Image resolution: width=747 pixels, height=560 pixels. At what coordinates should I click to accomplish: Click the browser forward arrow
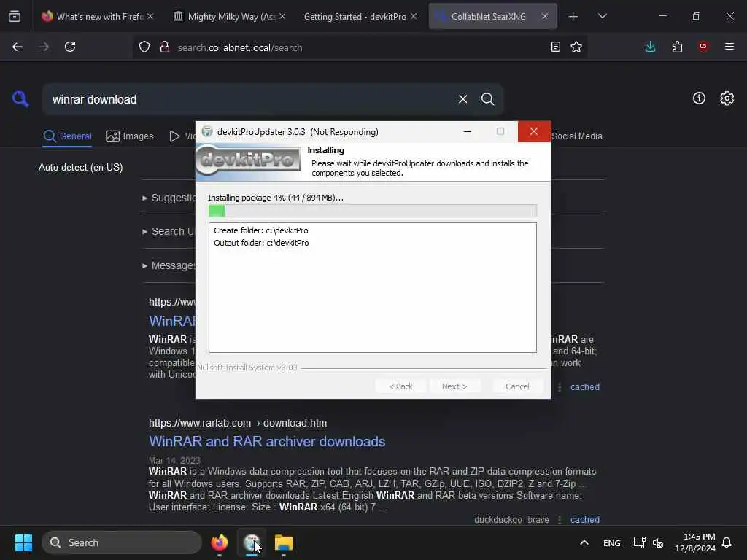click(44, 47)
